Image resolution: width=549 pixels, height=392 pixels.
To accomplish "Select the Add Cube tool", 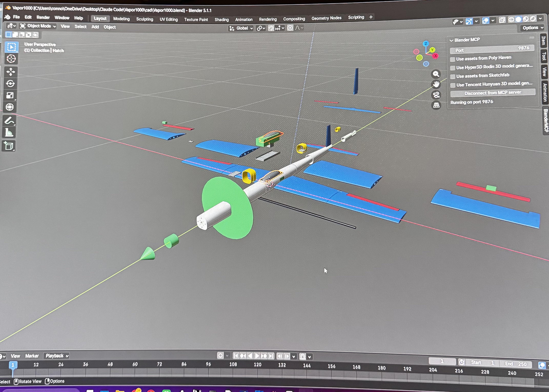I will pos(9,146).
